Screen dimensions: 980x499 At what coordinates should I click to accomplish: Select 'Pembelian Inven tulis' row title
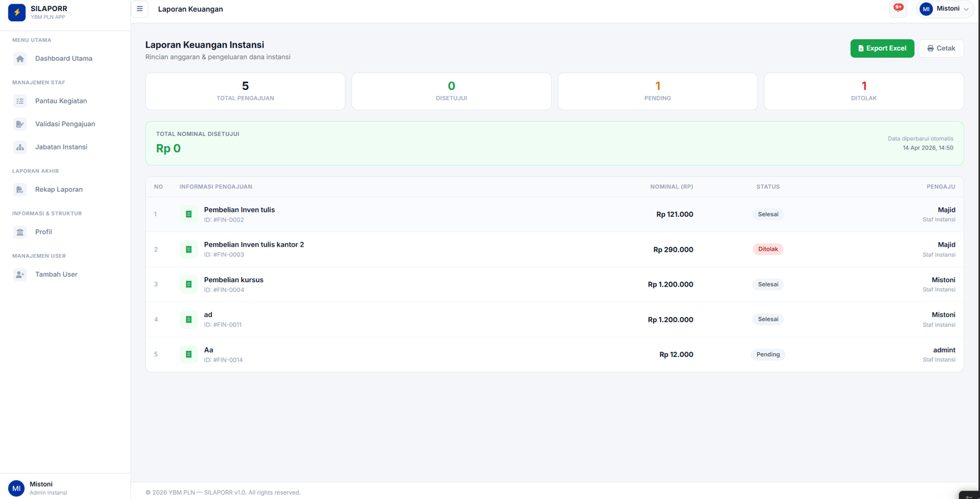(239, 210)
